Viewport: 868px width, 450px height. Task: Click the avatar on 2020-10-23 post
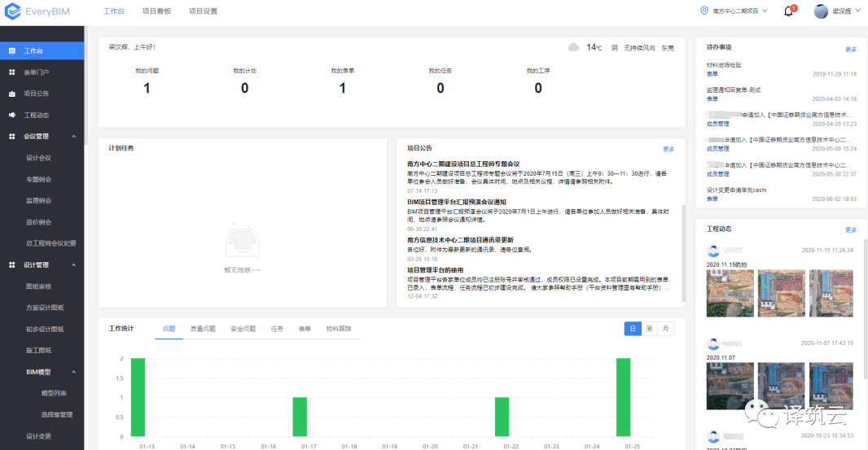[x=713, y=436]
